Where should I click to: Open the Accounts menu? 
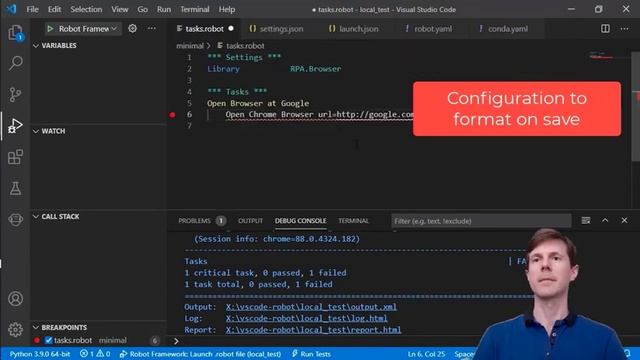(16, 299)
